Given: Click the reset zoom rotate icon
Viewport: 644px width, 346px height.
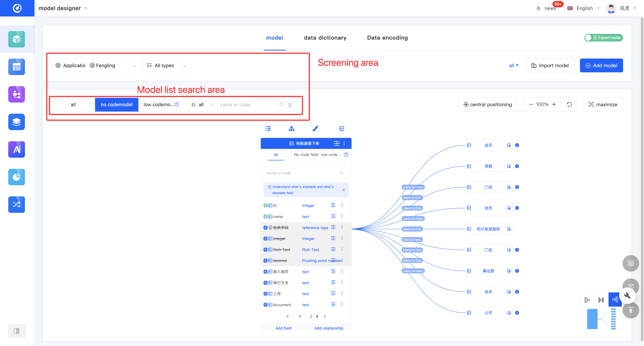Looking at the screenshot, I should coord(569,104).
